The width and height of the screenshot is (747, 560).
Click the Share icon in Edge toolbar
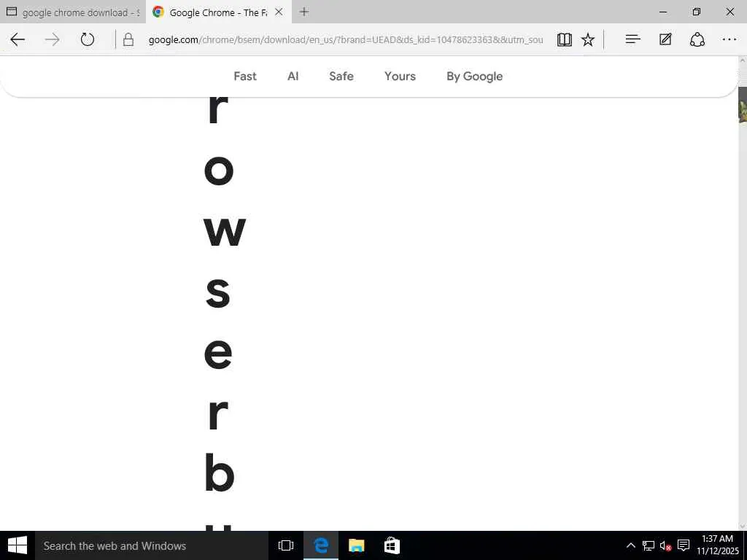pos(697,39)
